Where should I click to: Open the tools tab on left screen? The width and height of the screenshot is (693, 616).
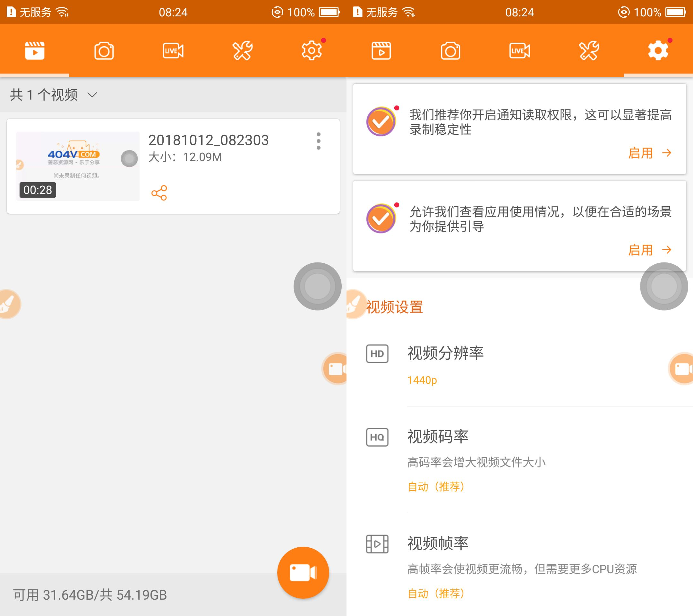(242, 51)
